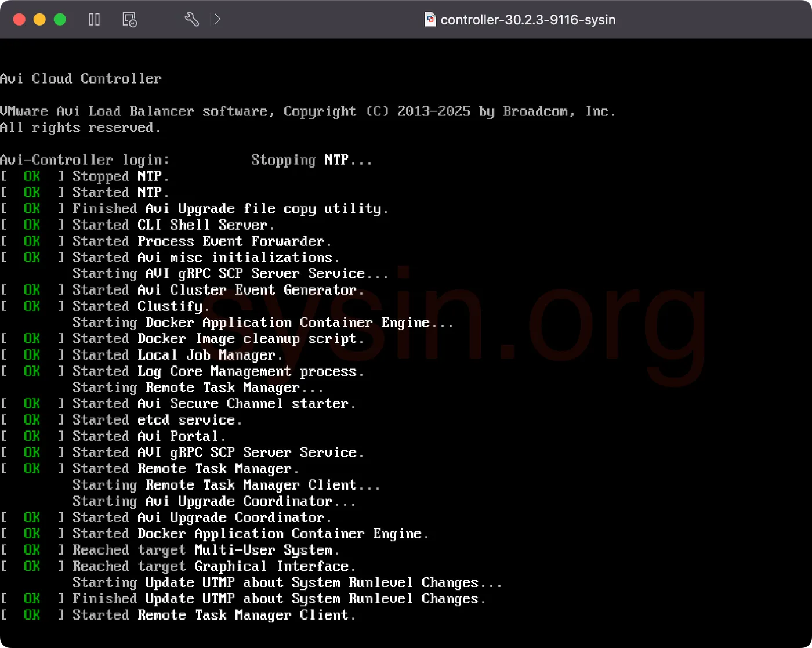Minimize the VM window
This screenshot has width=812, height=648.
39,20
